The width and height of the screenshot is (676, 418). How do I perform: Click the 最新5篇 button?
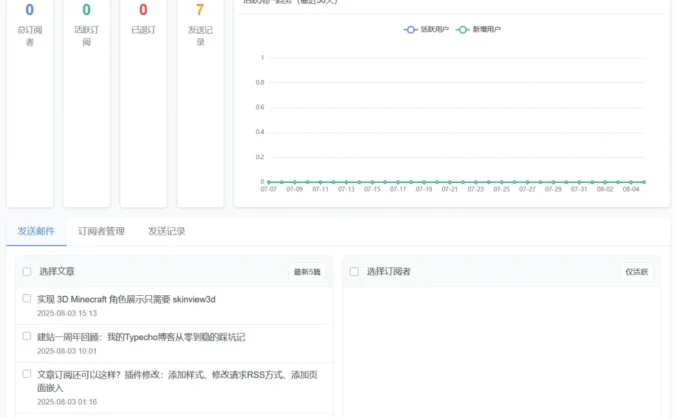pos(307,272)
